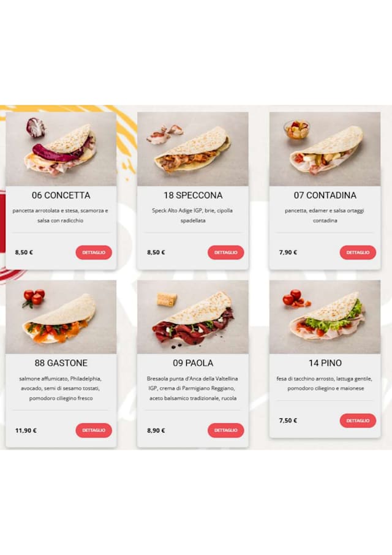The image size is (392, 555).
Task: Click the 06 Concetta piadina photo
Action: (x=61, y=149)
